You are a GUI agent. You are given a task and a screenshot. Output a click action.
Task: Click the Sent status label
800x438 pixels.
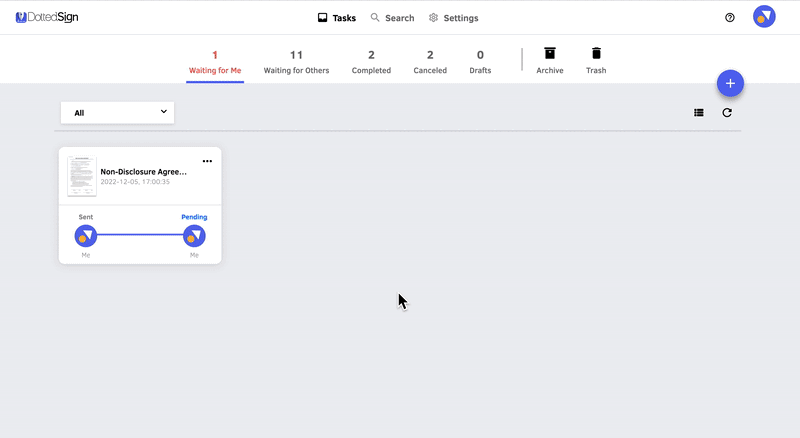click(86, 217)
